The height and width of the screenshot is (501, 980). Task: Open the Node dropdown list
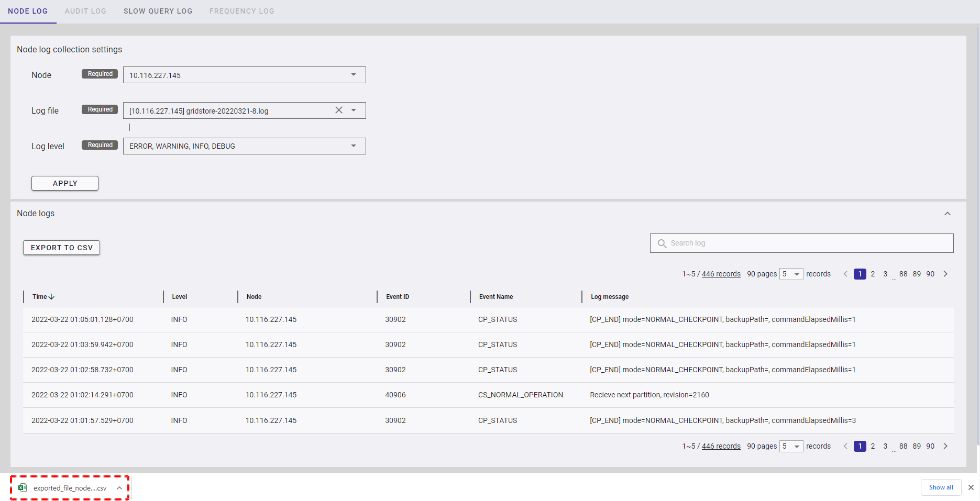coord(354,75)
